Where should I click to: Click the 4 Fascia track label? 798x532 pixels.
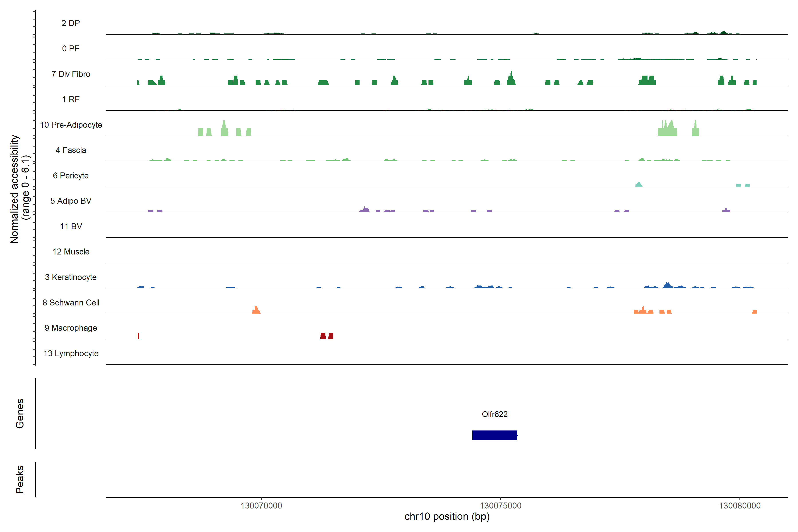tap(70, 150)
